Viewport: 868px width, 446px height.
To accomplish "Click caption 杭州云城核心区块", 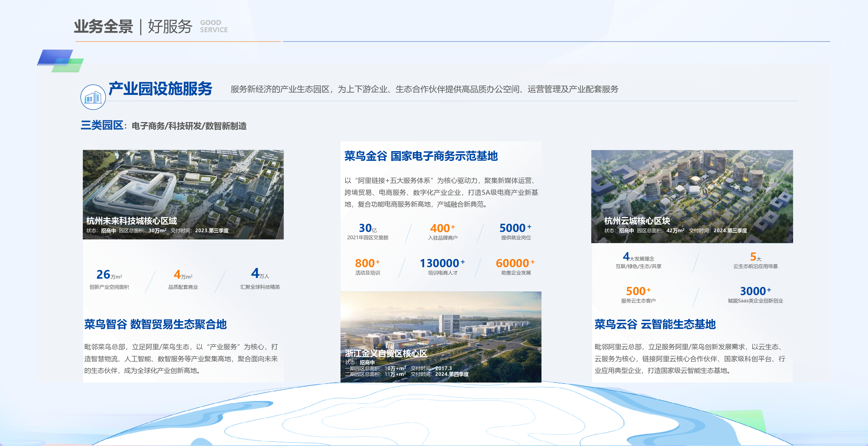I will click(637, 221).
